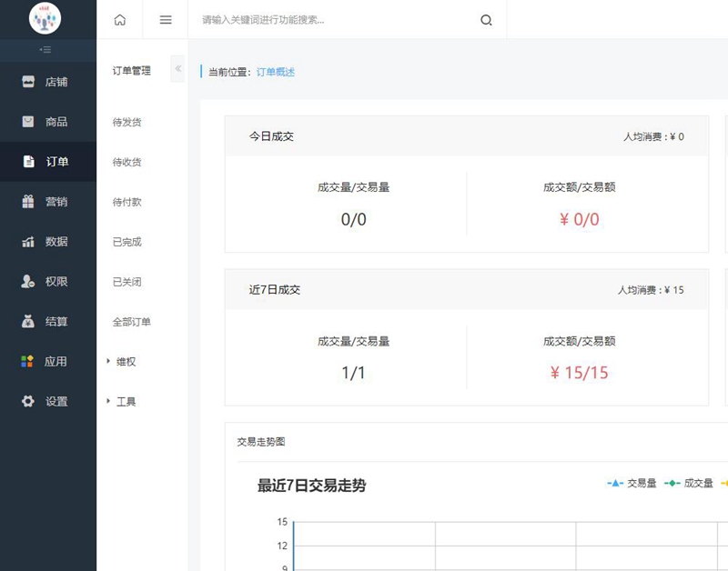728x571 pixels.
Task: Open the 已完成 orders list
Action: pyautogui.click(x=127, y=242)
